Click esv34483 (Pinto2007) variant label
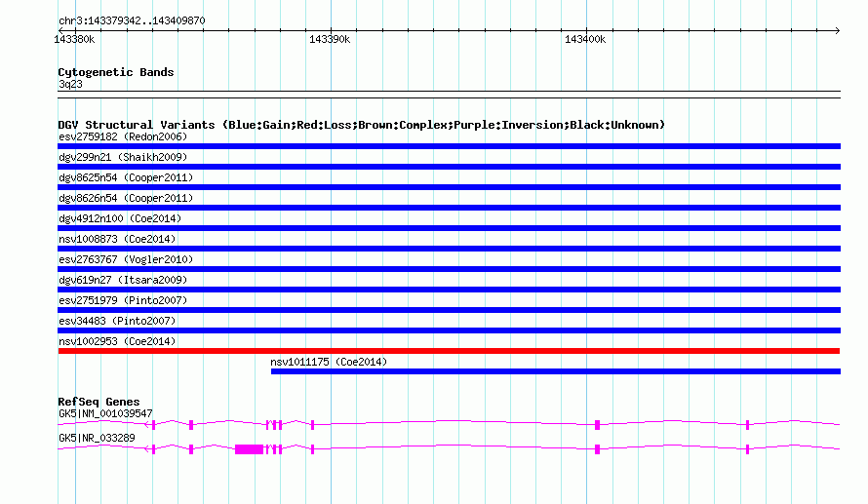The height and width of the screenshot is (504, 868). click(x=117, y=321)
